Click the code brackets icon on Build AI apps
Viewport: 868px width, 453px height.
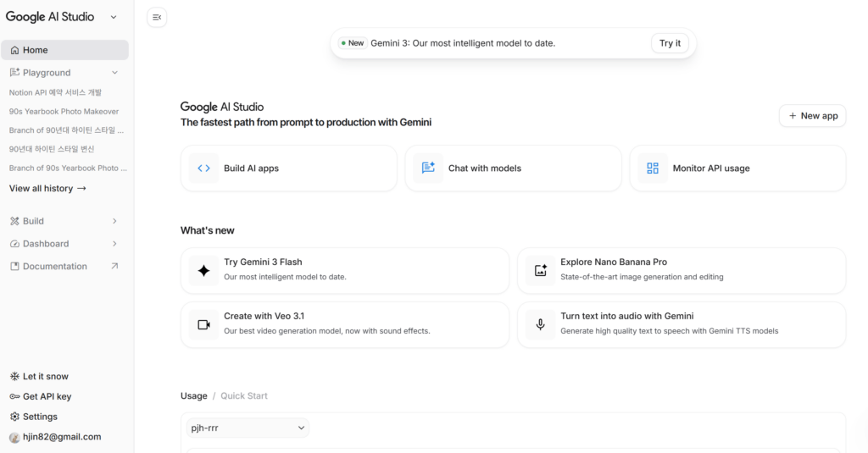pyautogui.click(x=203, y=168)
